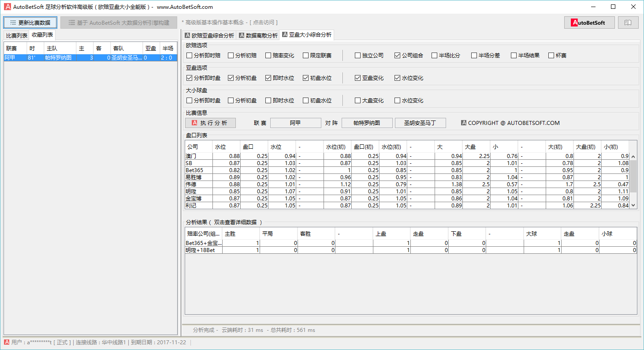This screenshot has height=350, width=644.
Task: Check the 杯赛 option
Action: click(x=551, y=56)
